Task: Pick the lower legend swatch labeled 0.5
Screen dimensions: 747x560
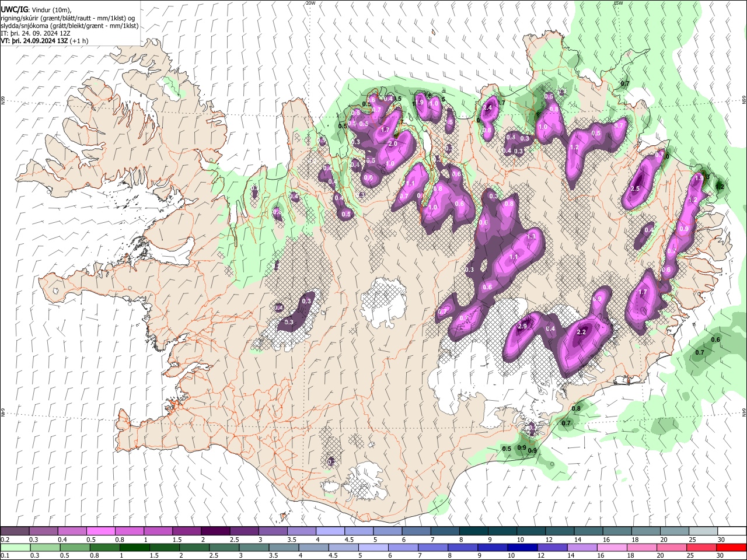Action: click(75, 547)
